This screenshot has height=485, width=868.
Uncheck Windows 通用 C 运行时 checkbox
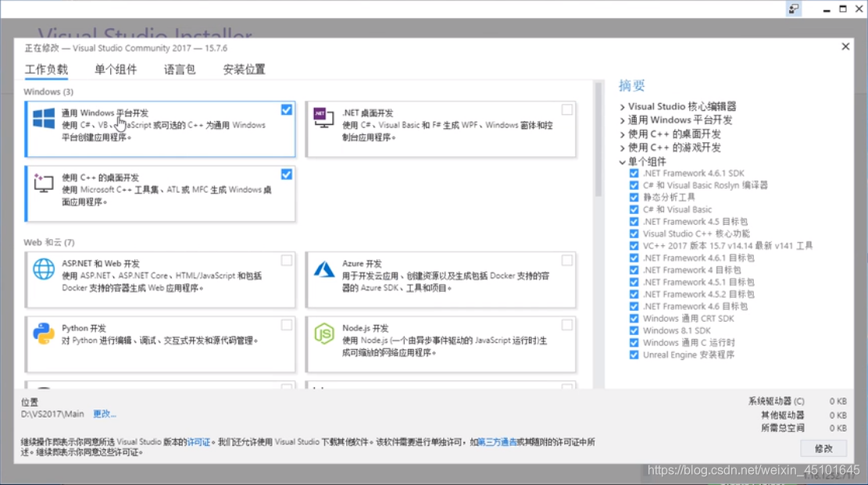(634, 343)
